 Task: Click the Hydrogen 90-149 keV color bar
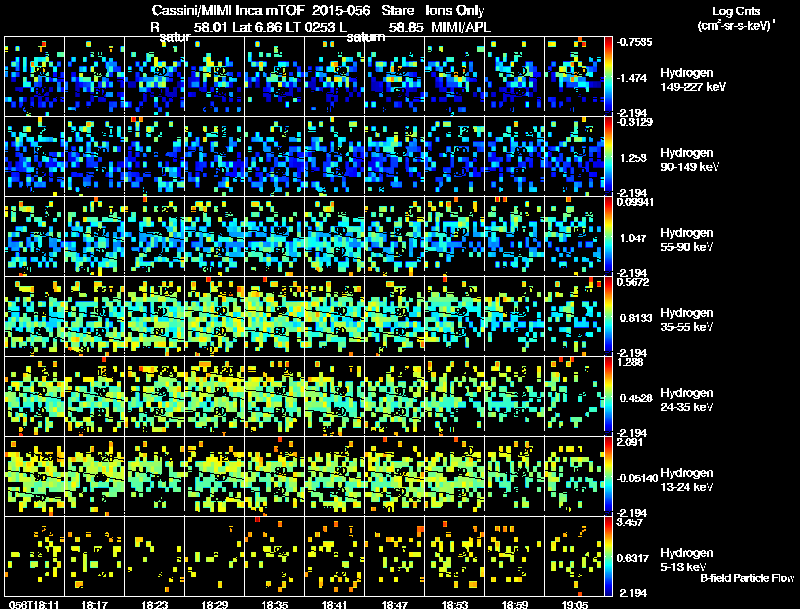[608, 155]
